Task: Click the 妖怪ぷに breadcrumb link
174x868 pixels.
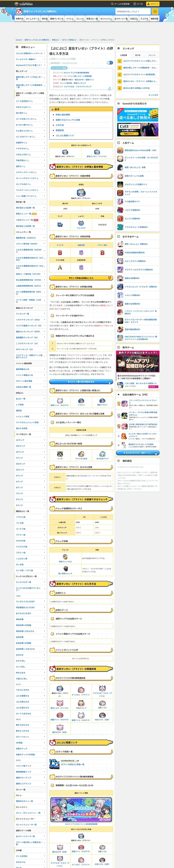Action: pyautogui.click(x=55, y=40)
